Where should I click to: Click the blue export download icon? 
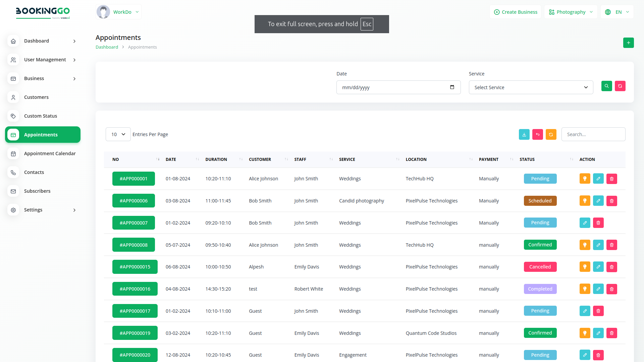(524, 134)
